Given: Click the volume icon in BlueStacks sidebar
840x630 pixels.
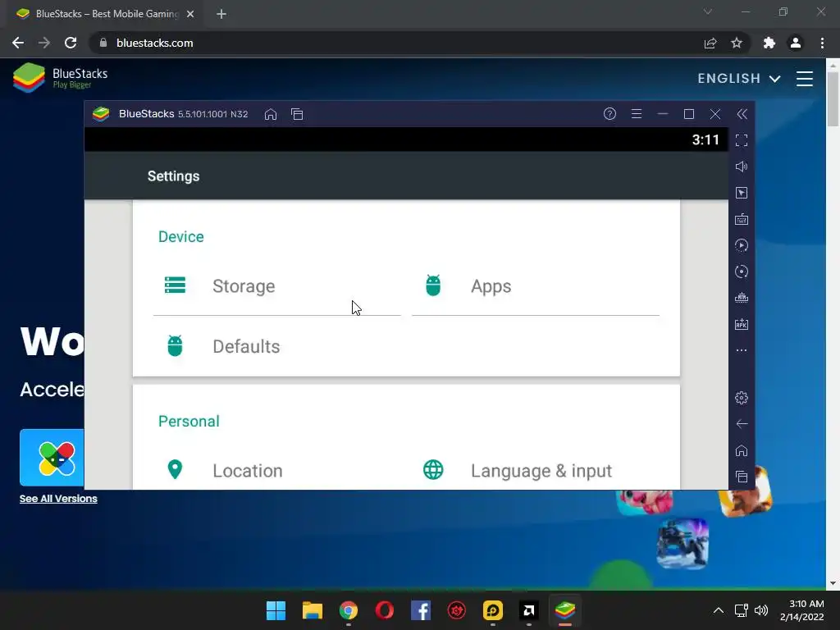Looking at the screenshot, I should (742, 167).
